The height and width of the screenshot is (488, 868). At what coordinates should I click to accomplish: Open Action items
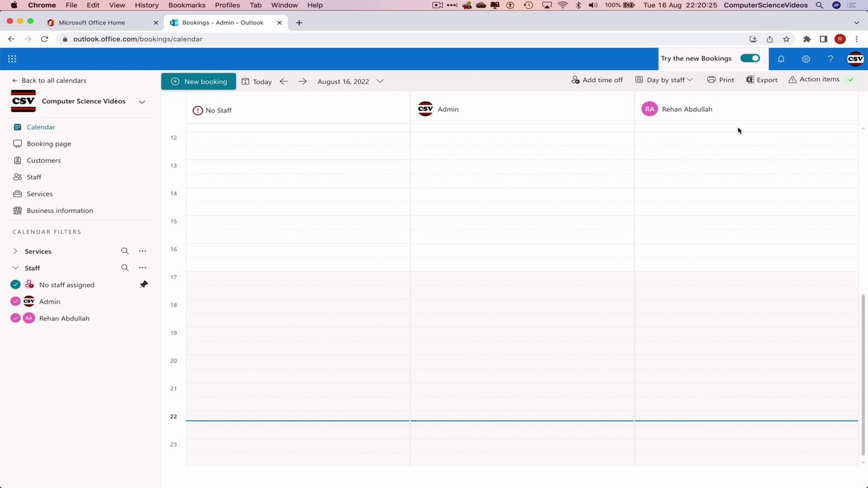[814, 79]
